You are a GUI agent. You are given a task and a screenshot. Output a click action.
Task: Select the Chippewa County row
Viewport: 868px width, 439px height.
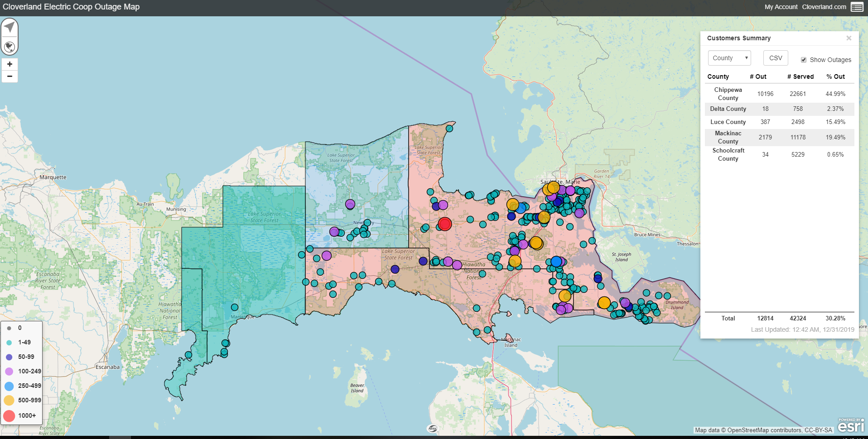(x=779, y=94)
